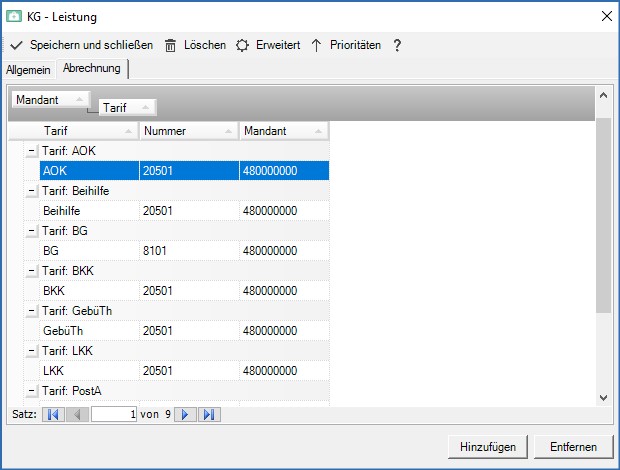Go to next record navigation icon
Viewport: 620px width, 470px height.
point(185,414)
